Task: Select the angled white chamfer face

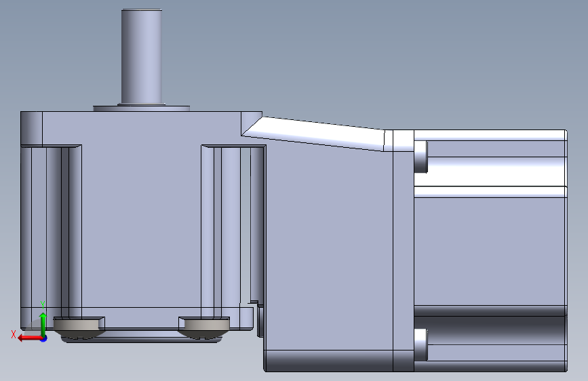Action: [x=313, y=134]
